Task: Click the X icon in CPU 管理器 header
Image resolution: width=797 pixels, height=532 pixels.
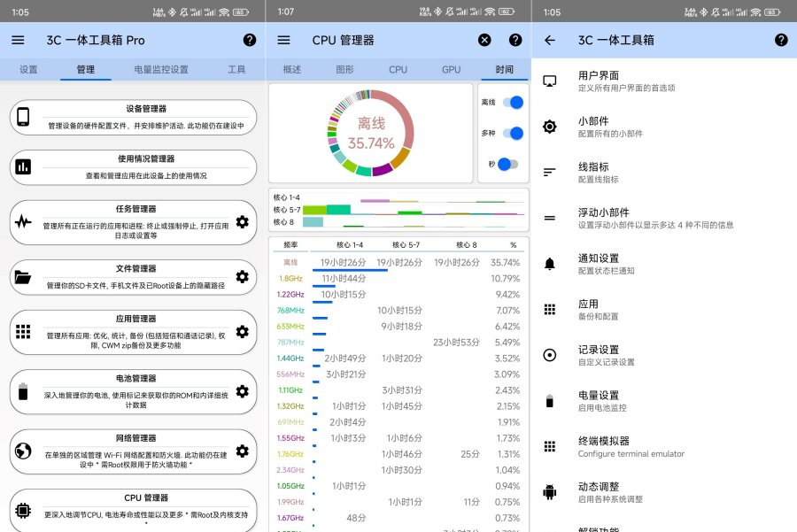Action: pos(484,40)
